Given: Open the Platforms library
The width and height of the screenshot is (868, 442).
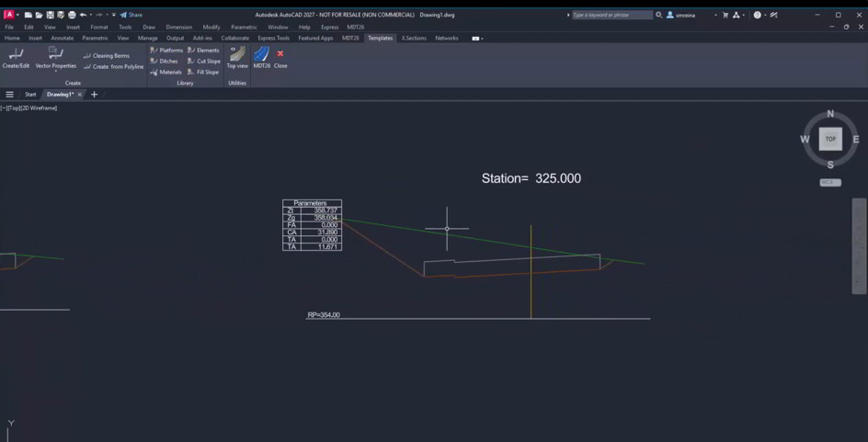Looking at the screenshot, I should point(166,51).
